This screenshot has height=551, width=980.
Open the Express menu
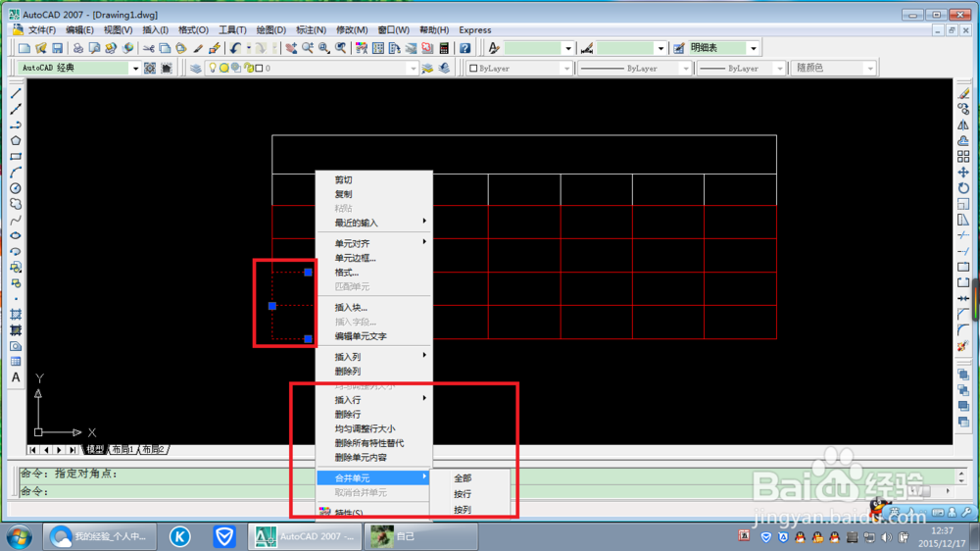pos(475,30)
